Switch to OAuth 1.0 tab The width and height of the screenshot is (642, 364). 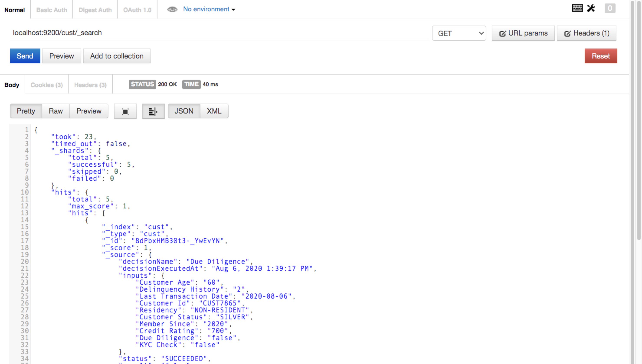coord(137,10)
